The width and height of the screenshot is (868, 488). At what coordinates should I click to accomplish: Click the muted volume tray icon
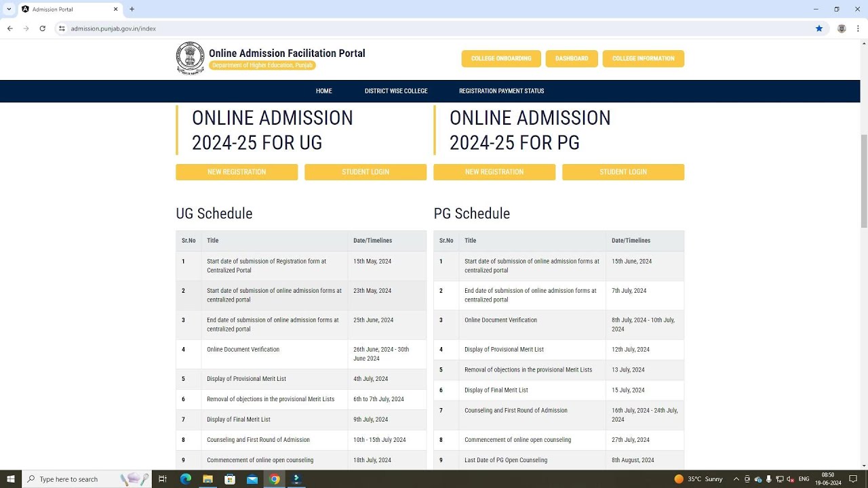click(x=790, y=479)
